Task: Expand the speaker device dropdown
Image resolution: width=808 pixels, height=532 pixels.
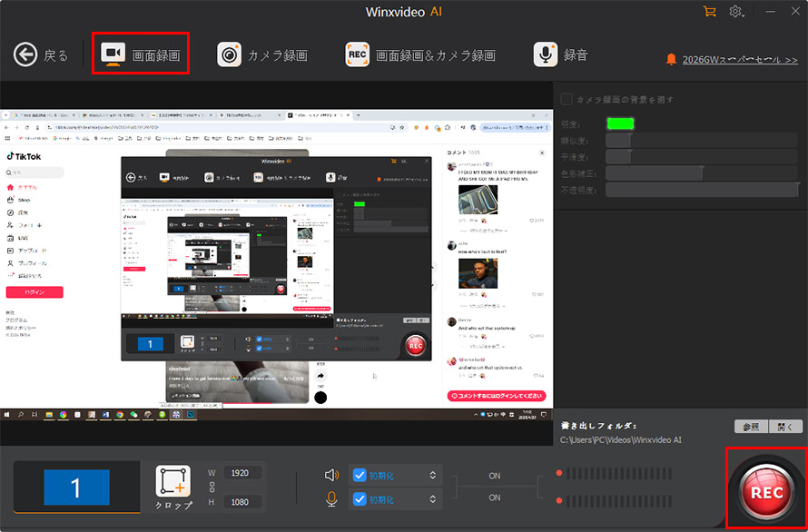Action: point(433,475)
